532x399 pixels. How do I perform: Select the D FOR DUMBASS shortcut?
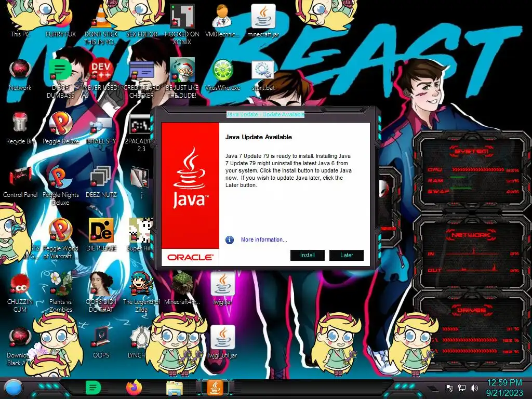click(60, 78)
